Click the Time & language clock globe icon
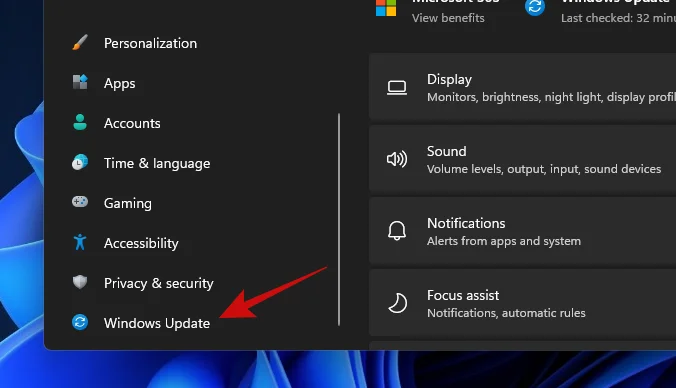Image resolution: width=676 pixels, height=388 pixels. (80, 163)
